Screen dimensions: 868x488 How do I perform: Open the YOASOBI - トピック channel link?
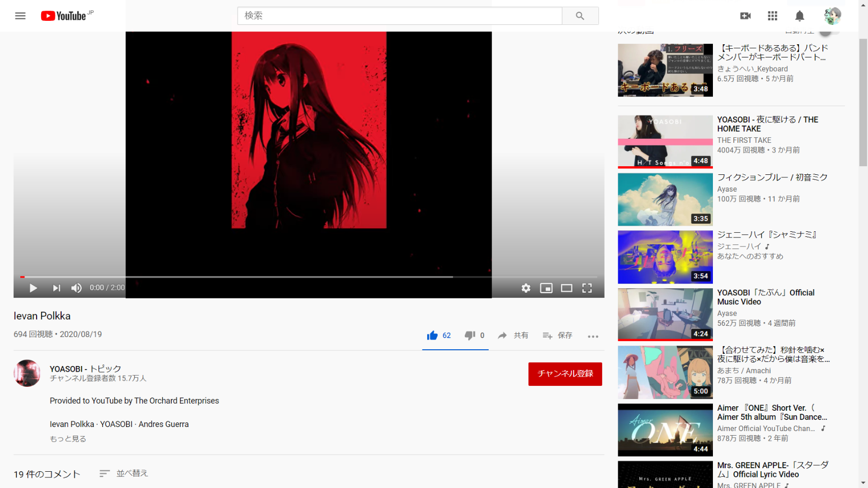click(x=85, y=369)
